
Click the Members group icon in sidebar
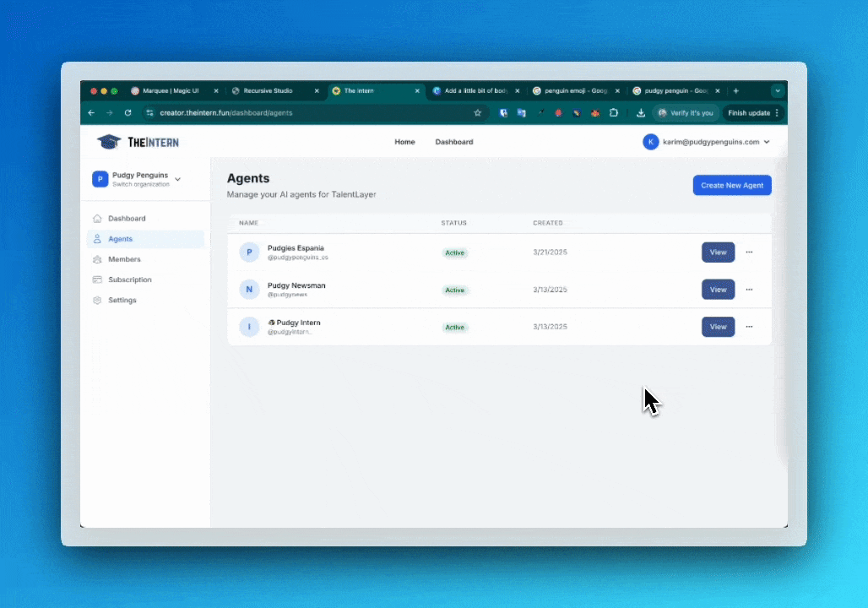coord(97,259)
